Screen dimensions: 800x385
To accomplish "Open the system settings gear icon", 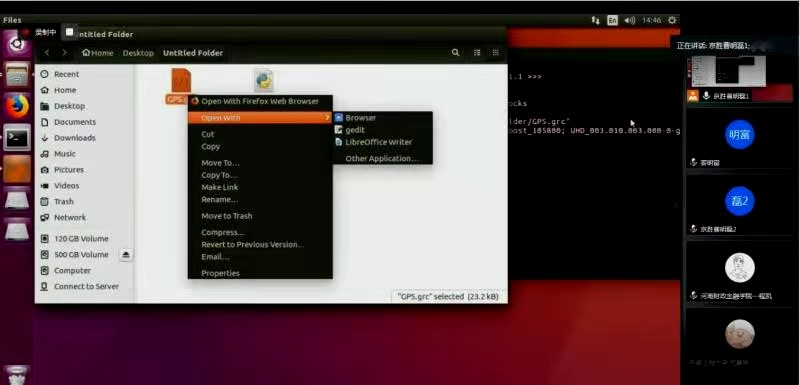I will [672, 20].
